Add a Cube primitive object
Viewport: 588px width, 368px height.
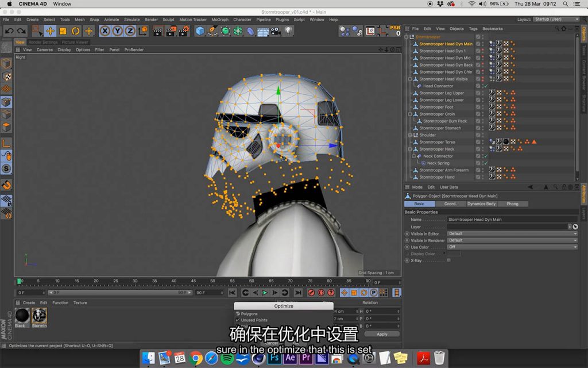pyautogui.click(x=200, y=31)
